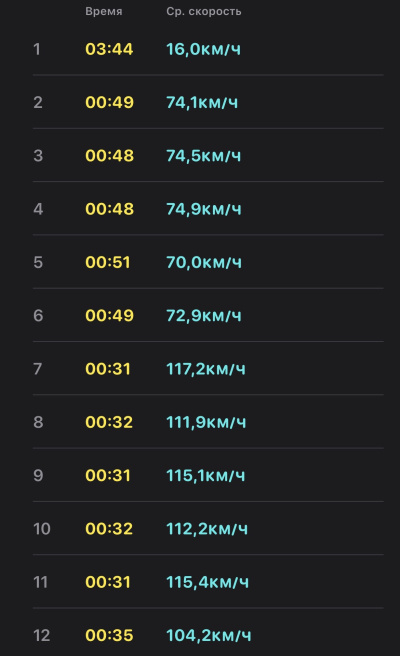400x656 pixels.
Task: Select lap 3 row showing 74,5км/ч
Action: click(208, 155)
